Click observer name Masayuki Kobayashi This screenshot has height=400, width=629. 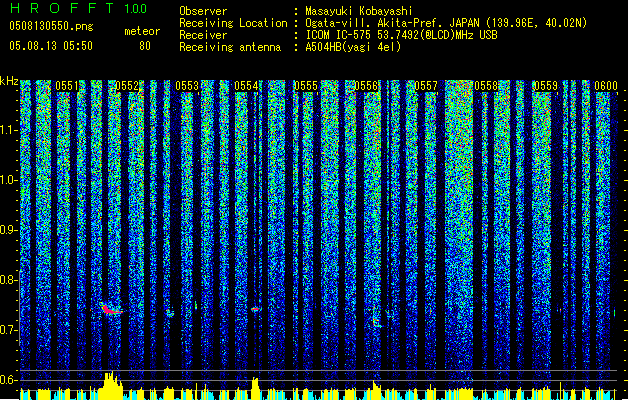359,11
